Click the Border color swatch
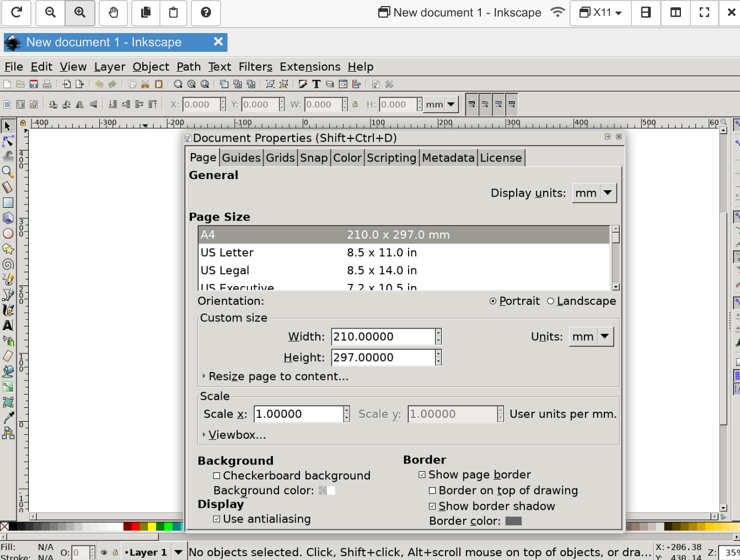Image resolution: width=740 pixels, height=560 pixels. point(513,521)
